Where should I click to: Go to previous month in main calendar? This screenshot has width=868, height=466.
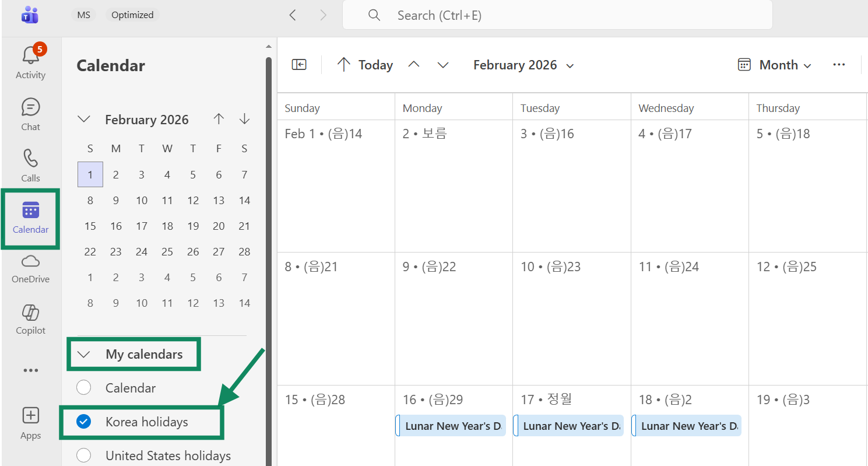[x=414, y=65]
